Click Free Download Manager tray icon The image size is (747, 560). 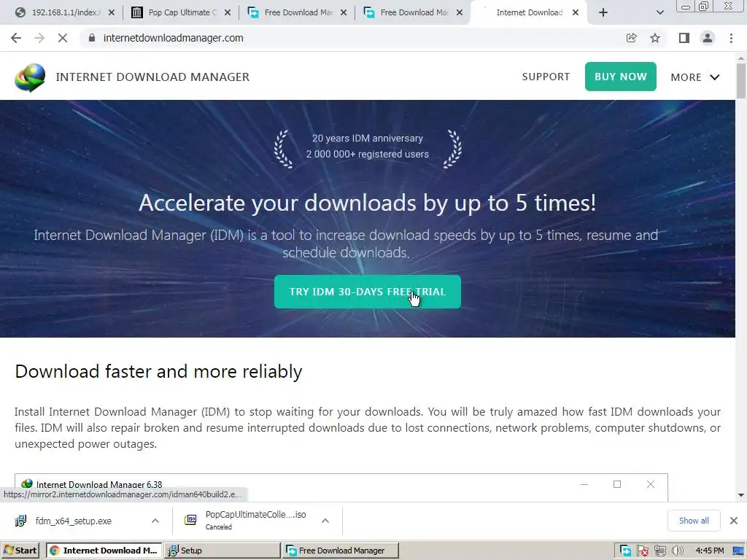coord(625,551)
